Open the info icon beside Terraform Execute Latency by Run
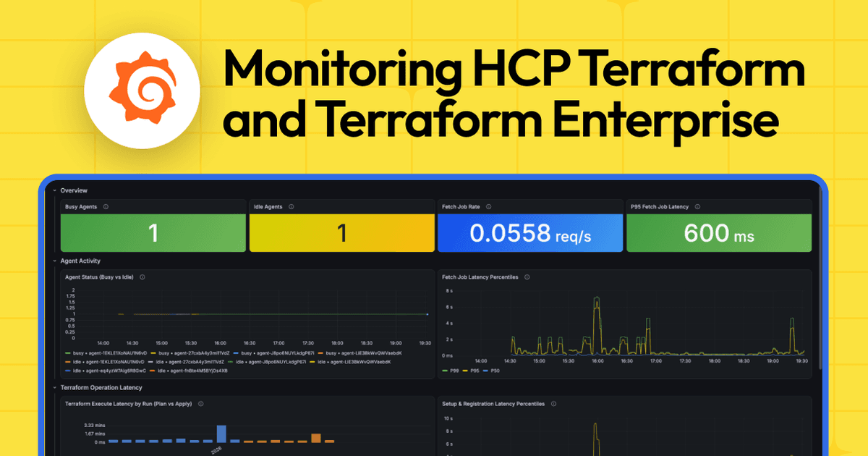868x456 pixels. 200,404
